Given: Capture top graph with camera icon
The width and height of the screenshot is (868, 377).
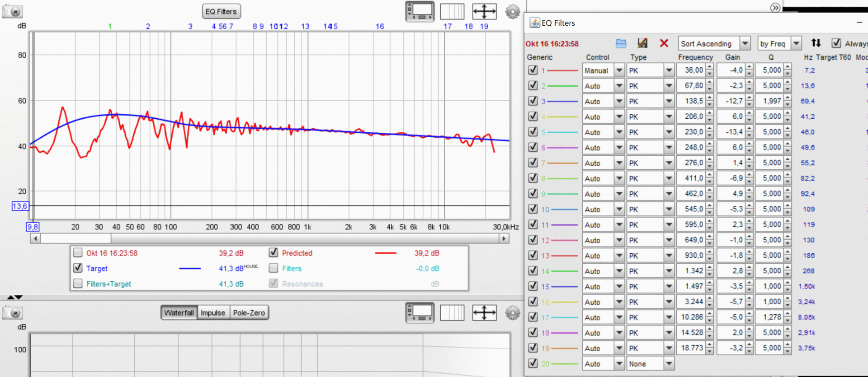Looking at the screenshot, I should point(13,12).
